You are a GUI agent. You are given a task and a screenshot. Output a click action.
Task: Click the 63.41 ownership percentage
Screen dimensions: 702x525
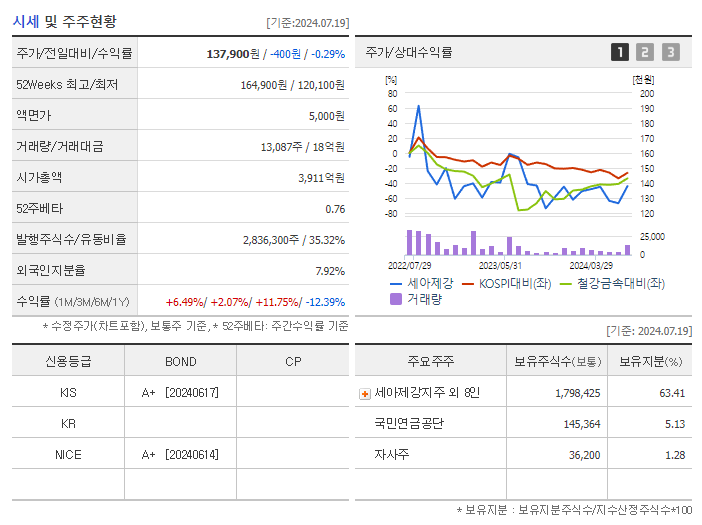[672, 393]
